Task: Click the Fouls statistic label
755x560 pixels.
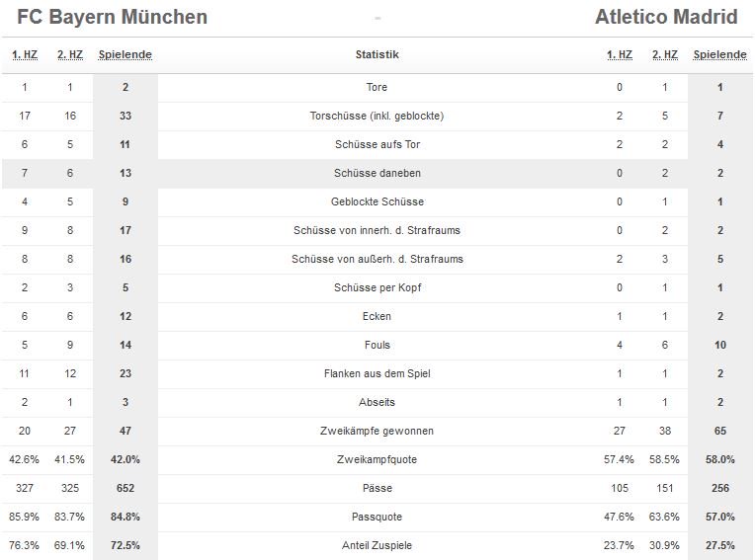Action: click(x=377, y=345)
